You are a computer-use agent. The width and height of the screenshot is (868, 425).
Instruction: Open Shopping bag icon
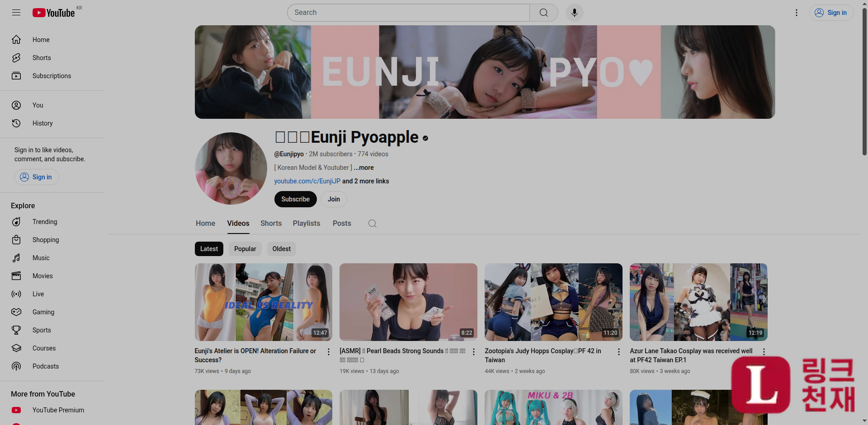click(16, 240)
